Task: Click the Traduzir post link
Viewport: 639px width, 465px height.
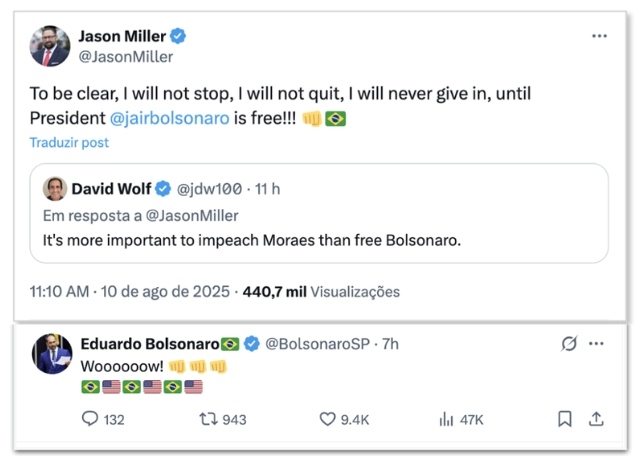Action: (68, 142)
